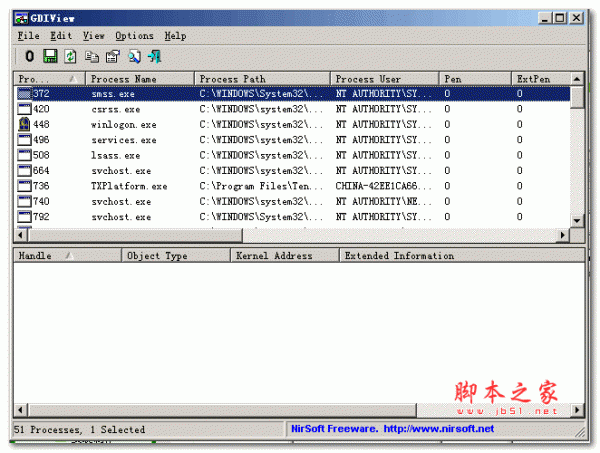Click the zero counter toolbar icon

29,57
